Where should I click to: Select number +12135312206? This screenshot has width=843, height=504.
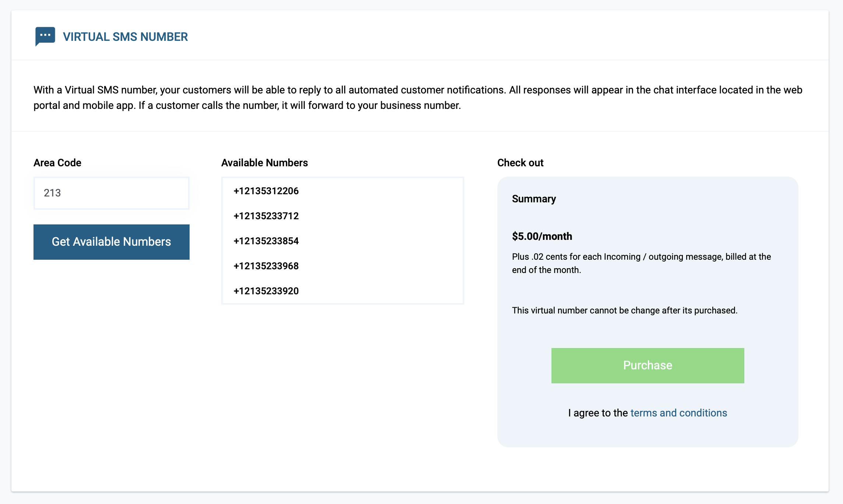click(342, 191)
